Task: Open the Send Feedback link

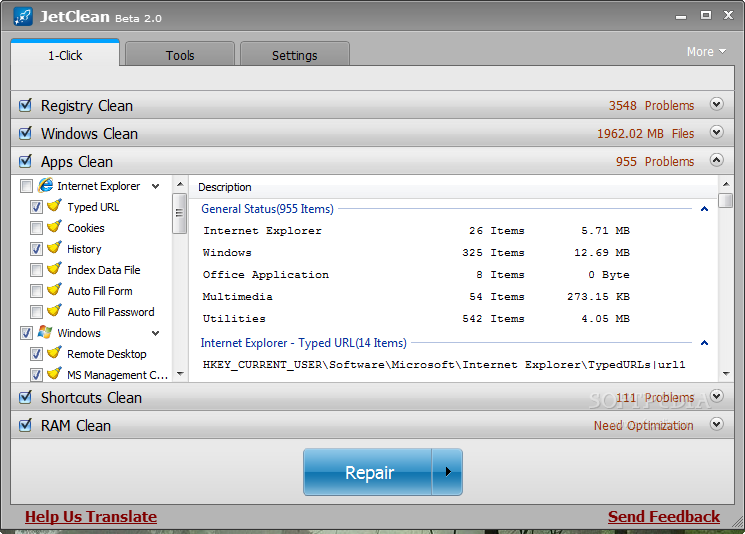Action: pos(664,516)
